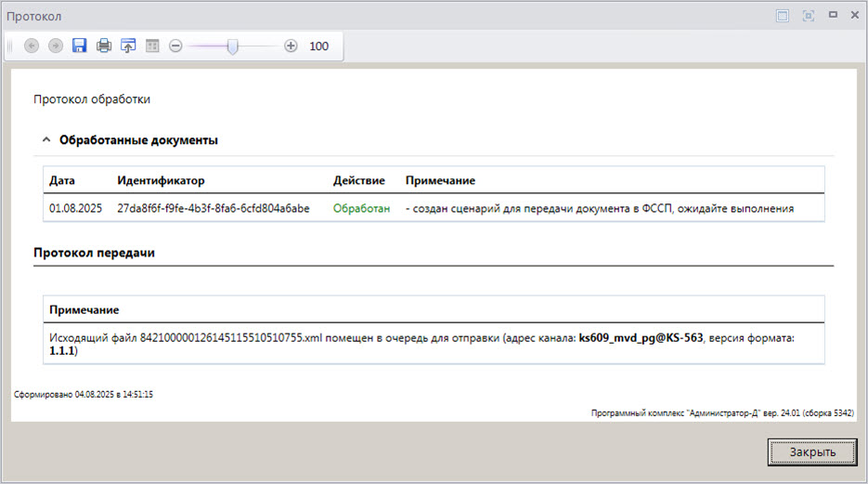Screen dimensions: 868x484
Task: Save the protocol with the floppy disk icon
Action: 80,46
